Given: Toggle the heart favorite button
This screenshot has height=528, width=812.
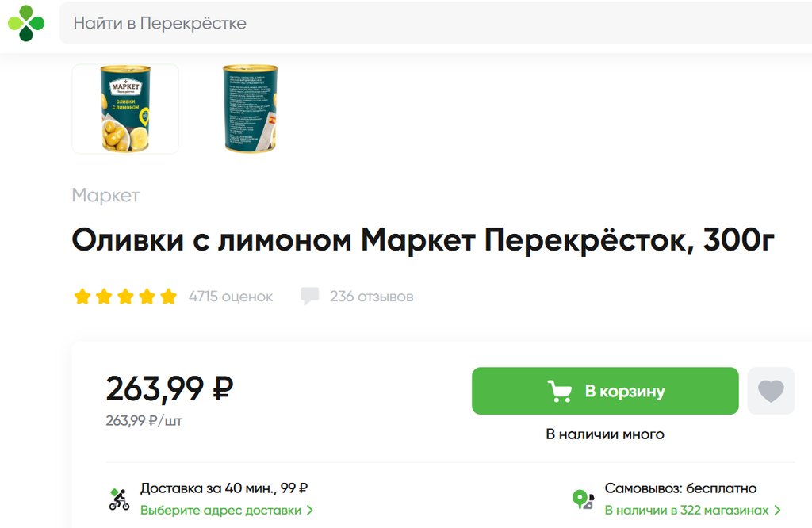Looking at the screenshot, I should tap(771, 391).
